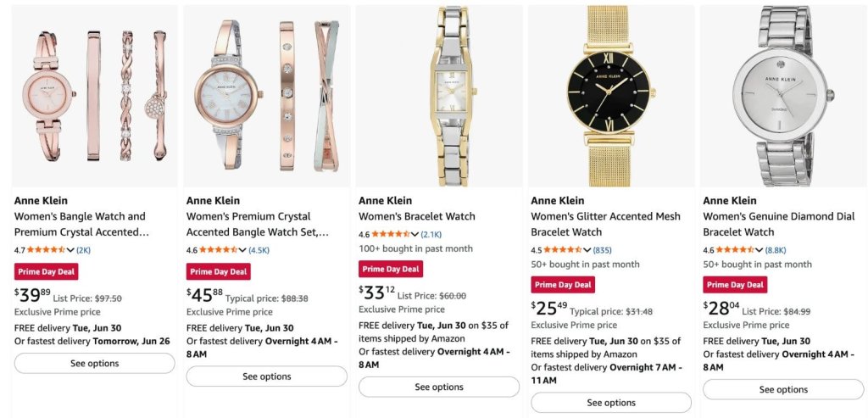Viewport: 868px width, 418px height.
Task: Open the 8.8K reviews link
Action: 776,250
